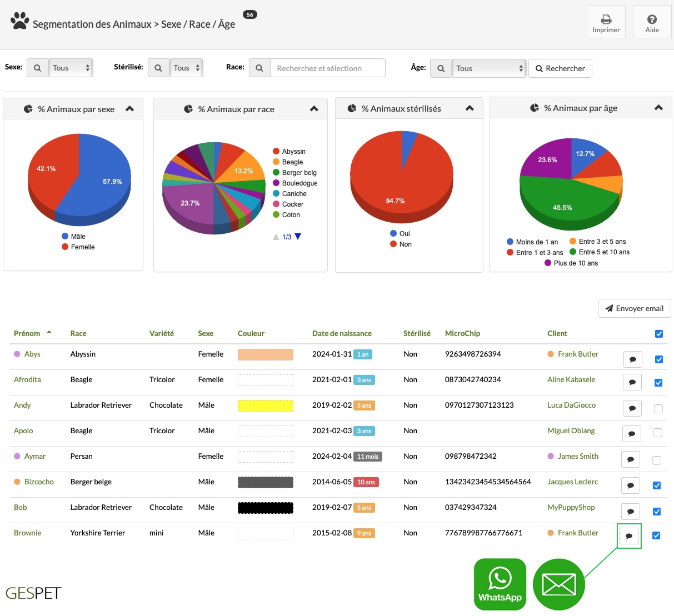Click the Imprimer printer button

click(606, 22)
